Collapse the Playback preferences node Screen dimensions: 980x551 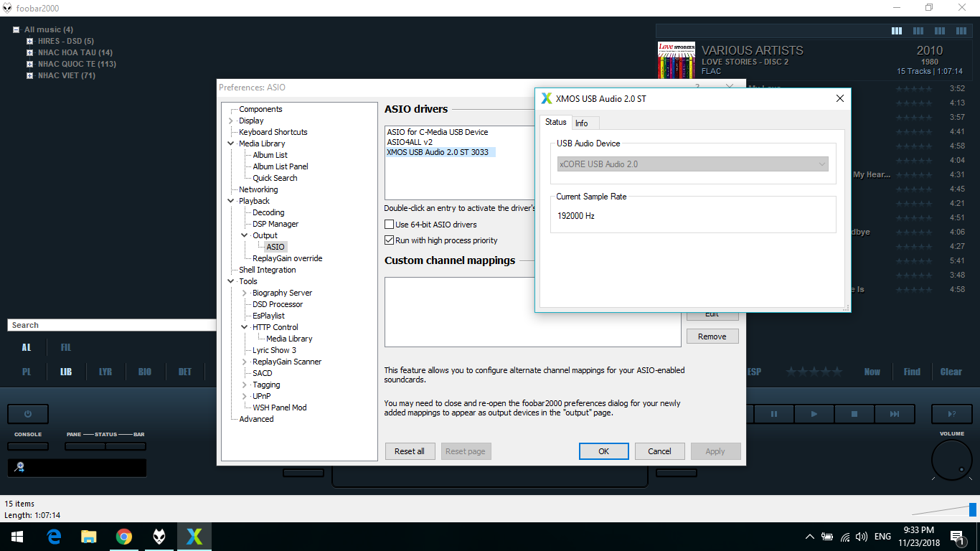coord(230,201)
